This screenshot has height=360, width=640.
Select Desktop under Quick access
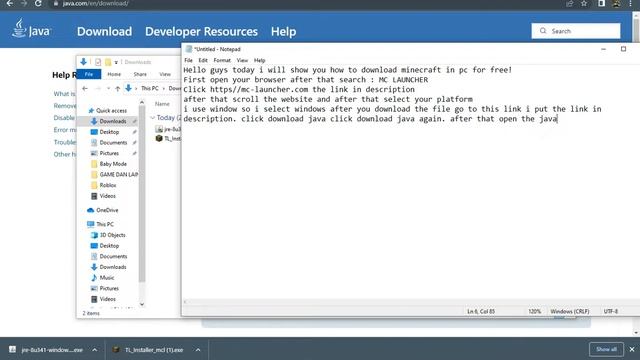tap(109, 132)
